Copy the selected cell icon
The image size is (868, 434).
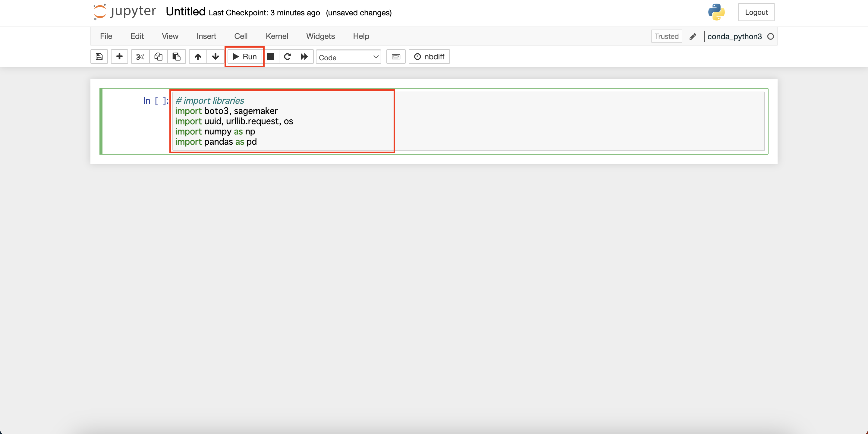158,57
